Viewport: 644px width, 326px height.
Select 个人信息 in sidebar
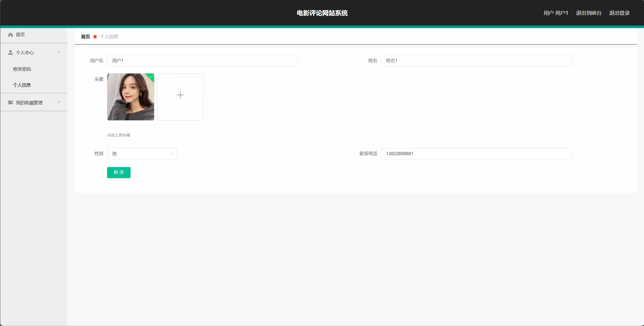click(x=22, y=85)
